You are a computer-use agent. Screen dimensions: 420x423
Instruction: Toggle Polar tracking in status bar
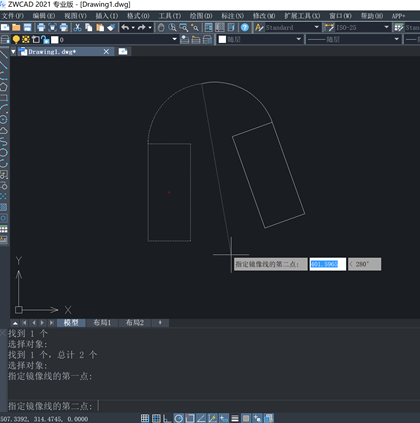pos(179,418)
